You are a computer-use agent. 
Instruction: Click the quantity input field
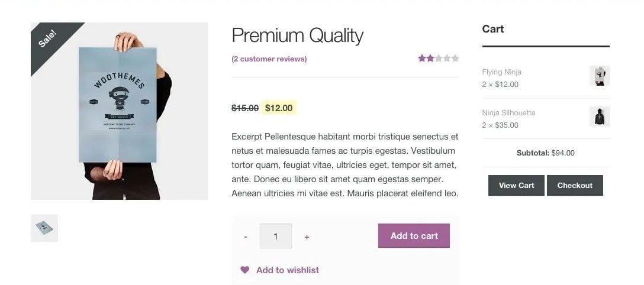click(x=276, y=237)
